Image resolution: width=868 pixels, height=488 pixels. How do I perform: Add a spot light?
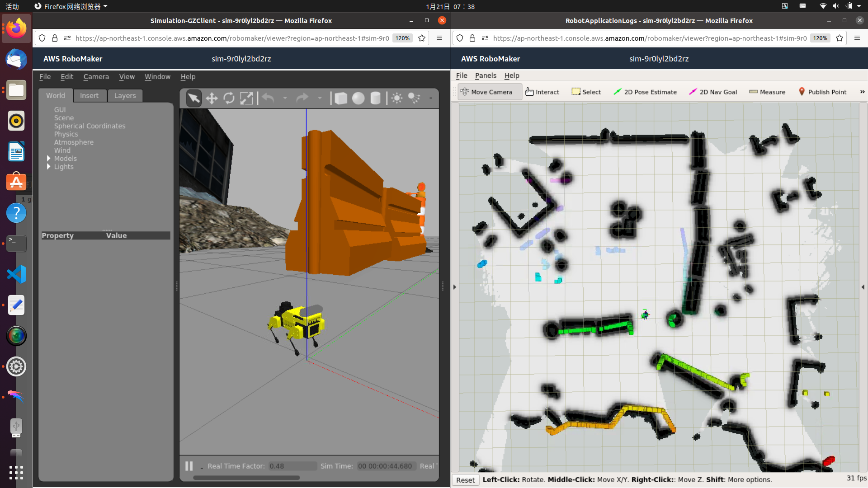[x=414, y=98]
